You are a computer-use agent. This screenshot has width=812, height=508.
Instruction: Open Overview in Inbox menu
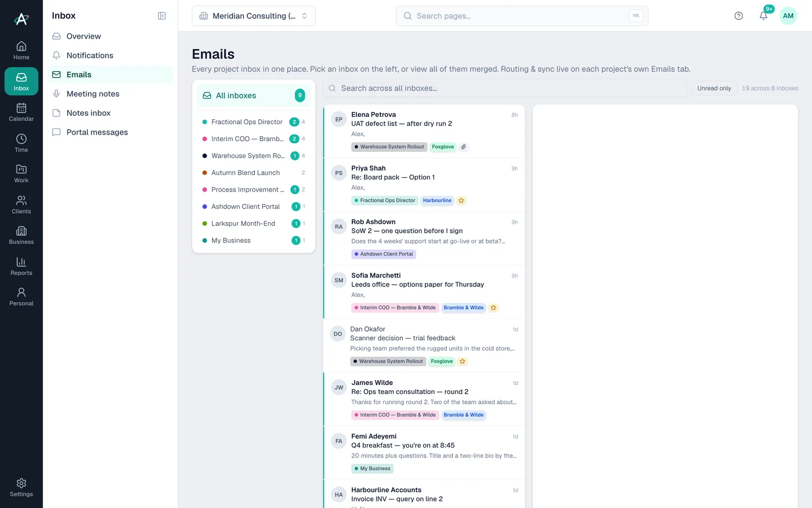click(110, 36)
